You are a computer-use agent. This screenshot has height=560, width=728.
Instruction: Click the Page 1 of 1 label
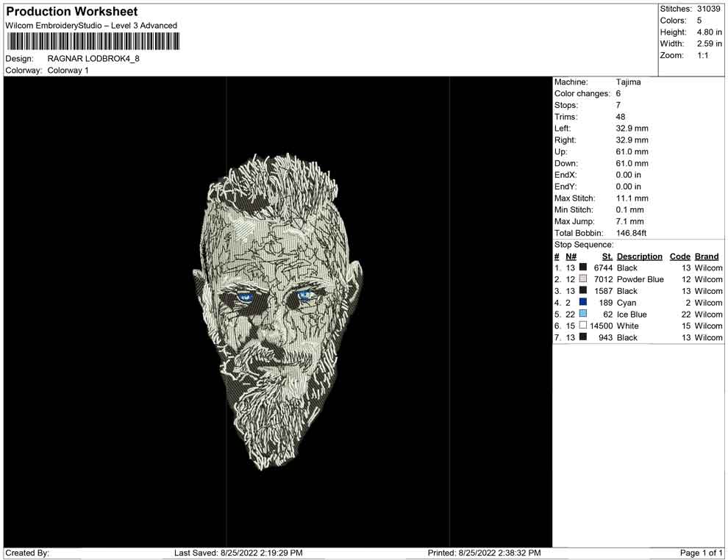[x=702, y=553]
